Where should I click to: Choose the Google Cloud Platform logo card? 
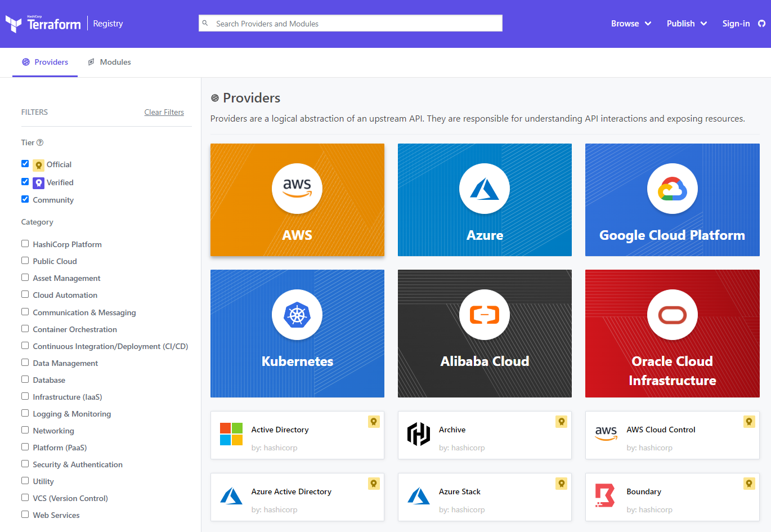tap(672, 200)
